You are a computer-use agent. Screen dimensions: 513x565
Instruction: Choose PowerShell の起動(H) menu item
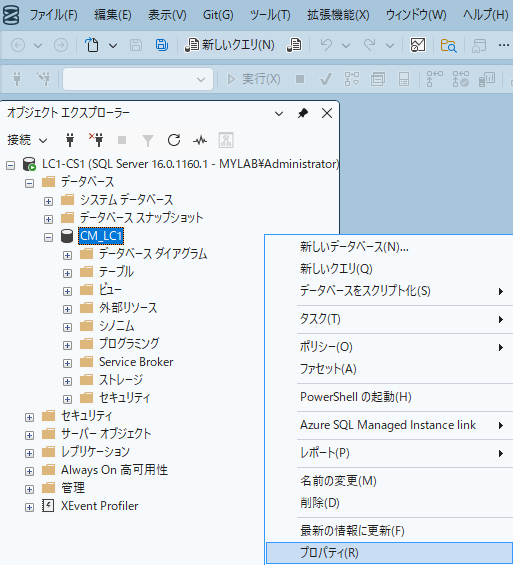[x=389, y=397]
